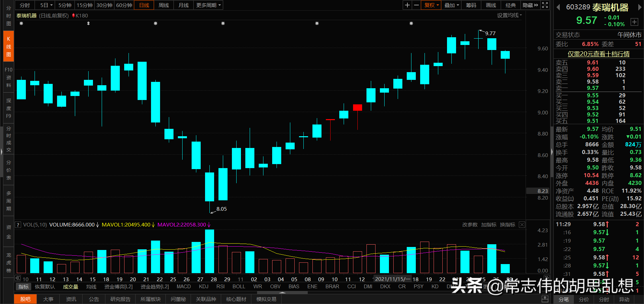Screen dimensions: 644x304
Task: Add 泰瑞机器 to watchlist via the plus icon
Action: point(635,22)
